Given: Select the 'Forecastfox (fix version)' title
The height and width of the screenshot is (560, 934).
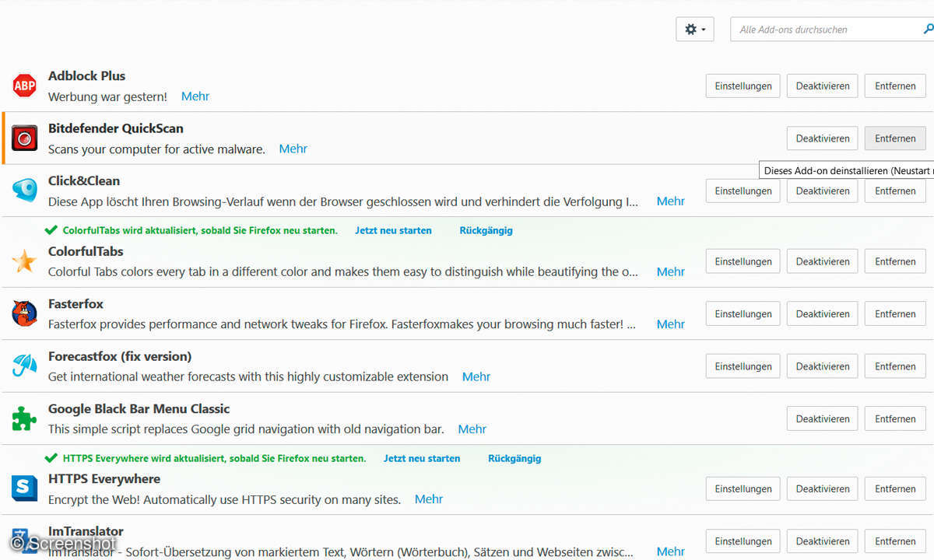Looking at the screenshot, I should [120, 356].
